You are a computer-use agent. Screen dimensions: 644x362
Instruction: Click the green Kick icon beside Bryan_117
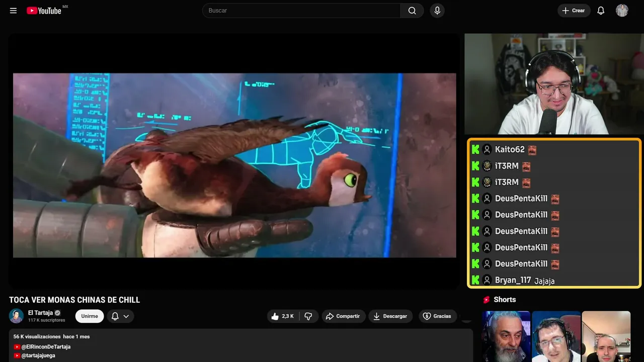[475, 280]
